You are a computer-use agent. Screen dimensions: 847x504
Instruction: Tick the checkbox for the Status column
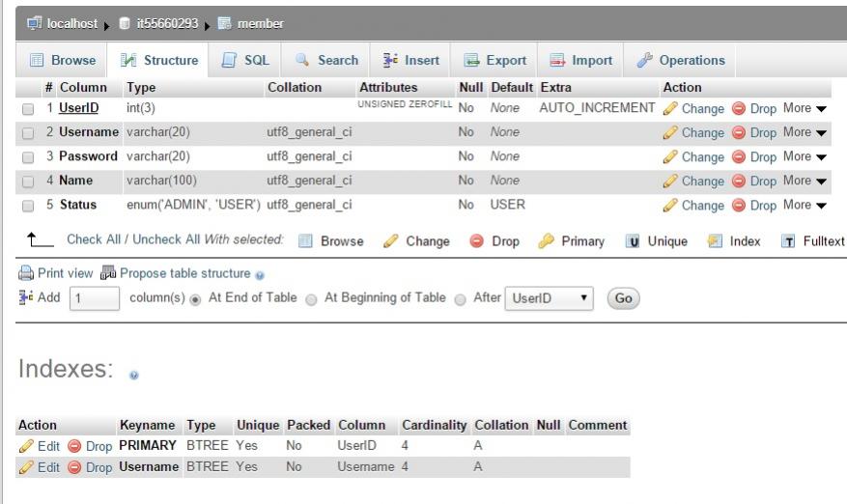coord(28,206)
